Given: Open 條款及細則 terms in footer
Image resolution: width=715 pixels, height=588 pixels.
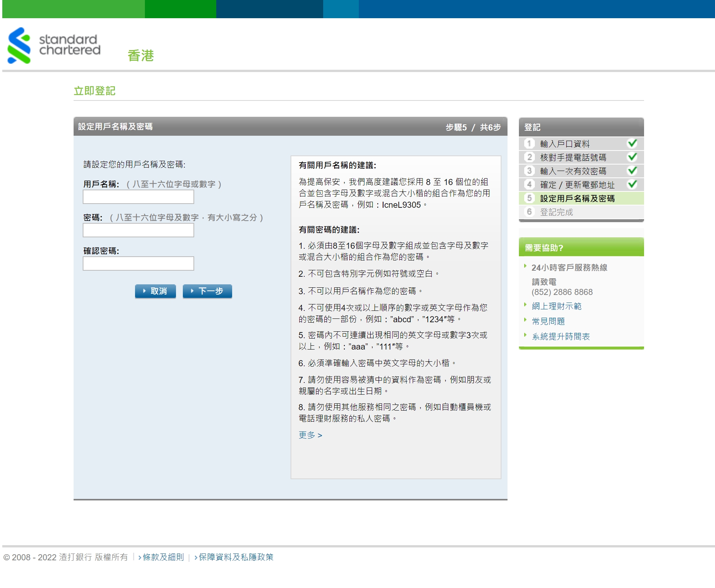Looking at the screenshot, I should click(163, 557).
